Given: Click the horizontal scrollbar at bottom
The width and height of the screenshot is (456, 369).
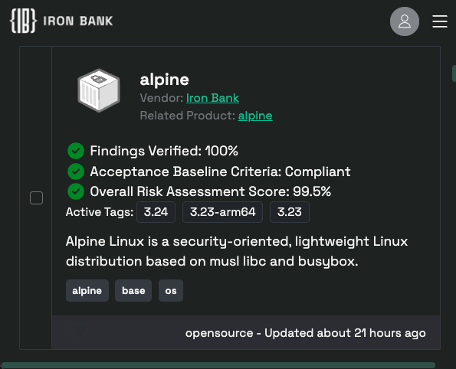Looking at the screenshot, I should click(218, 365).
